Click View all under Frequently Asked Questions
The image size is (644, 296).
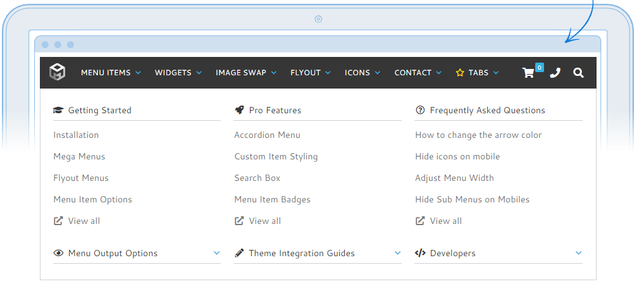click(445, 221)
